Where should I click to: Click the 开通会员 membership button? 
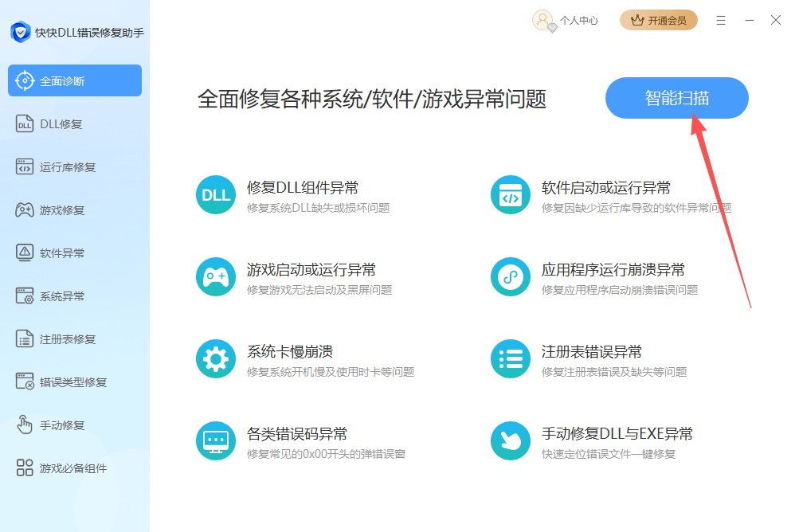click(x=658, y=21)
